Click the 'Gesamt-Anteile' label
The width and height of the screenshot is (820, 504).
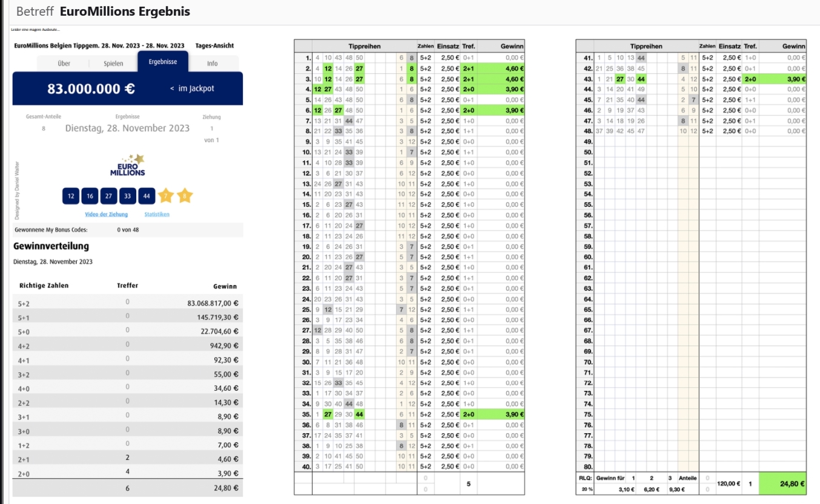(x=44, y=116)
